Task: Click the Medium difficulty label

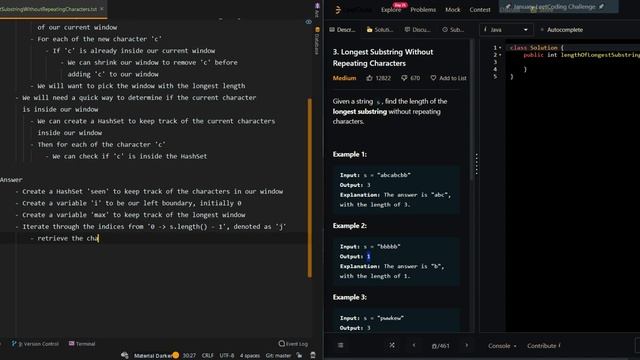Action: click(344, 78)
